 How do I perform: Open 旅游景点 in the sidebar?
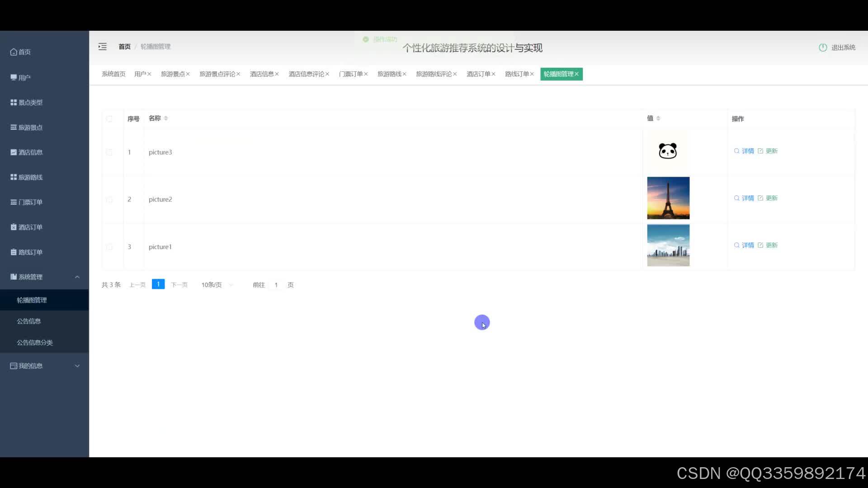(x=44, y=127)
